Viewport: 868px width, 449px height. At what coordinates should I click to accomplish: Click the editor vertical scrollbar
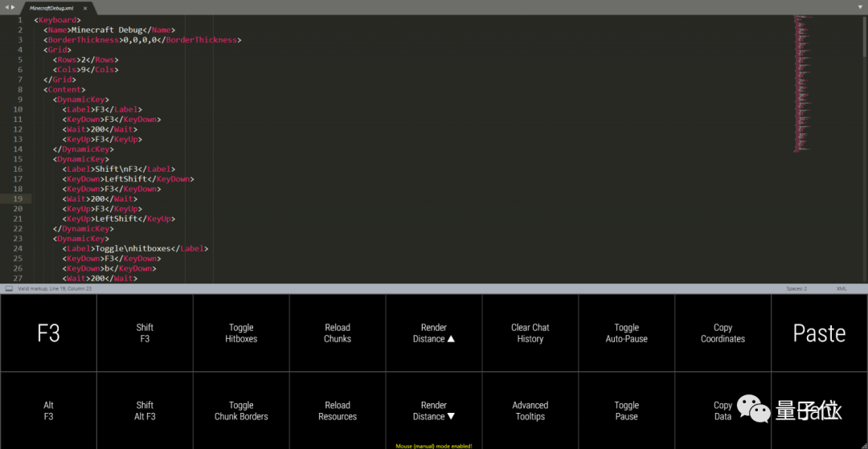pyautogui.click(x=865, y=36)
